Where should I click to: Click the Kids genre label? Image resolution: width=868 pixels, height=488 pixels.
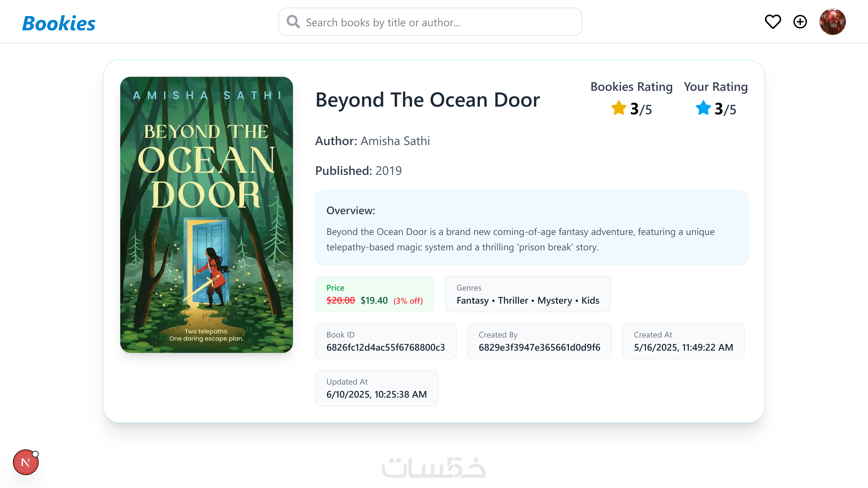tap(590, 300)
